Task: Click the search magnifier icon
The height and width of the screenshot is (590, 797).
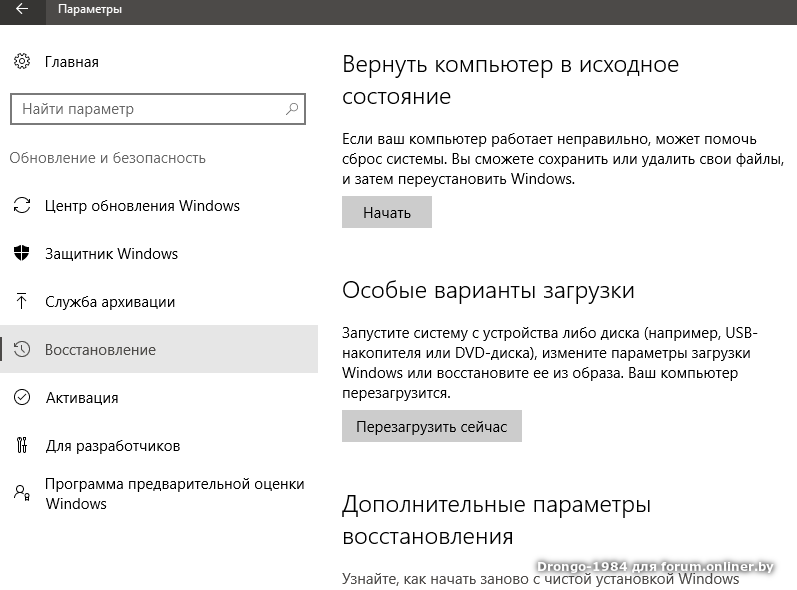Action: coord(292,109)
